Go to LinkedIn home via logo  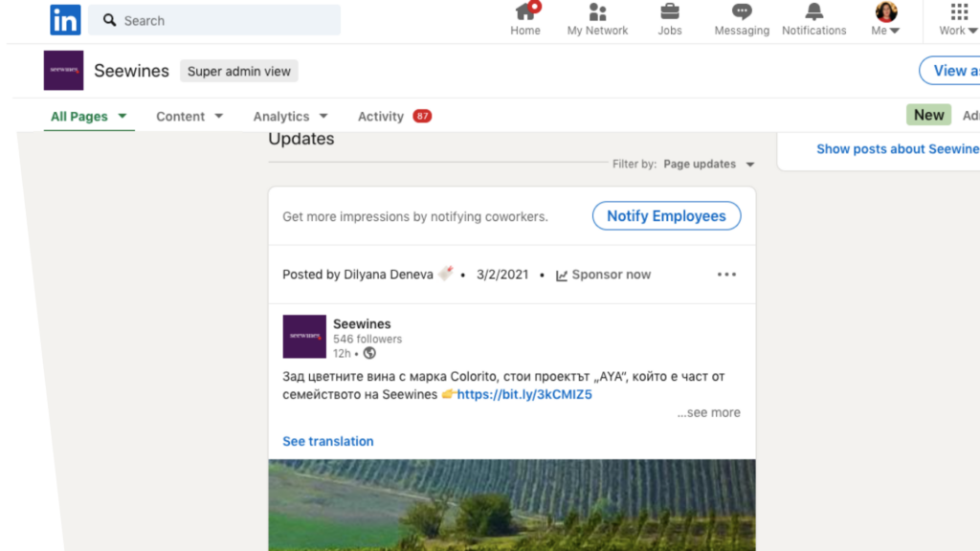tap(66, 20)
